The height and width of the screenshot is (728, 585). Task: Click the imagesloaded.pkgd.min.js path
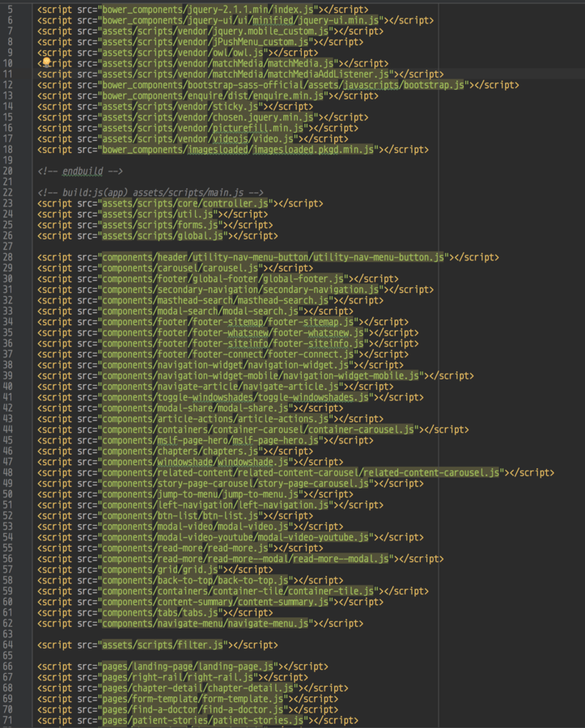point(238,150)
